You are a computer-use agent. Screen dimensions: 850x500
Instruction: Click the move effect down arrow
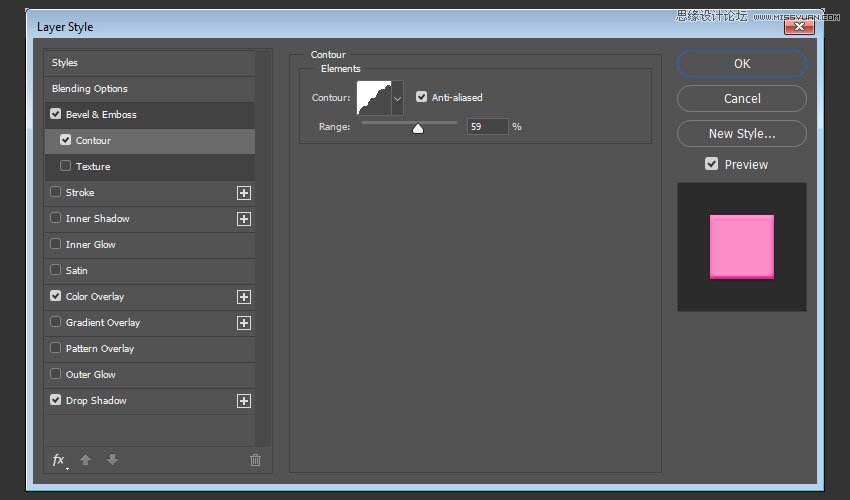(x=112, y=460)
